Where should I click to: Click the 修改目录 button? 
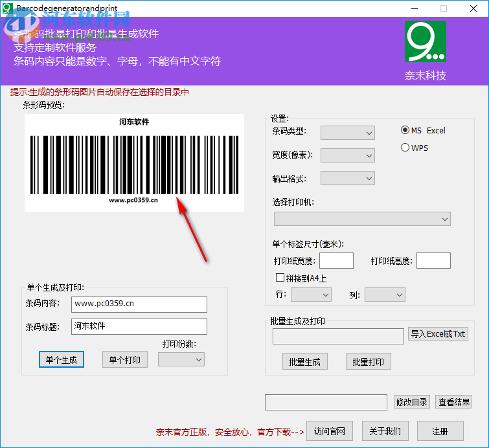tap(411, 402)
